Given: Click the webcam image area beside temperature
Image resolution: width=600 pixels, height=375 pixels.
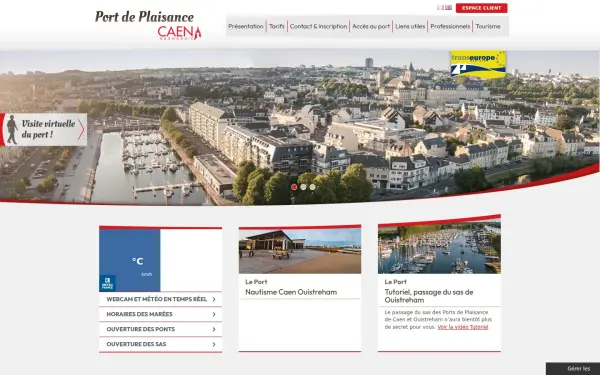Looking at the screenshot, I should 191,260.
